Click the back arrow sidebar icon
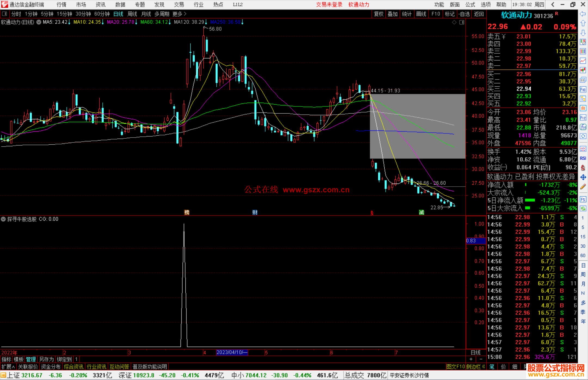The height and width of the screenshot is (380, 588). pyautogui.click(x=583, y=14)
